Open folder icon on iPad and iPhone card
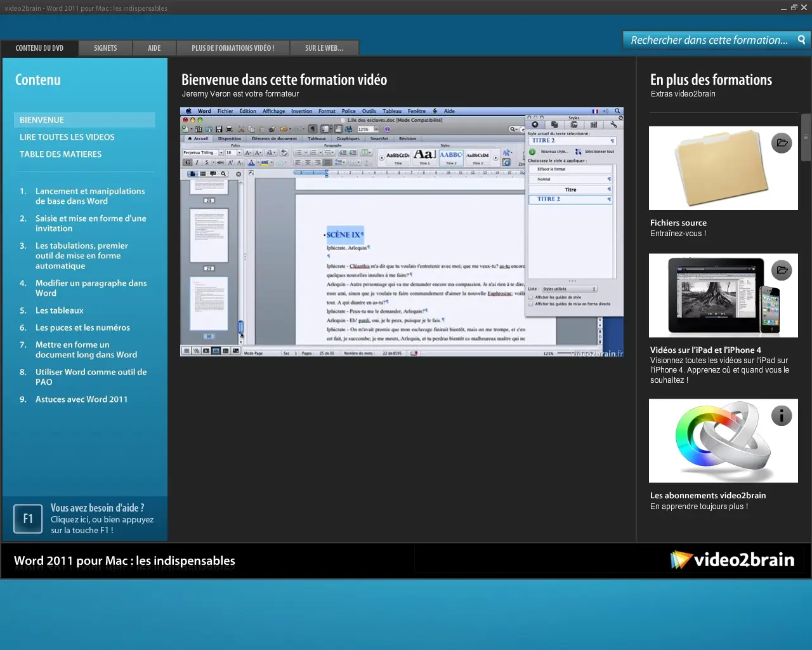The image size is (812, 650). 782,270
